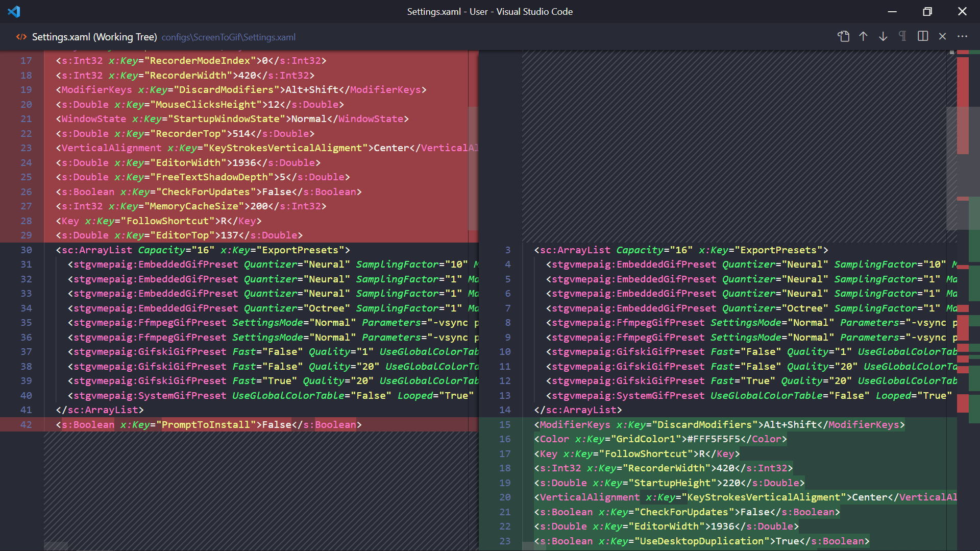
Task: Click the "MouseClicksHeight" removed line
Action: 200,104
